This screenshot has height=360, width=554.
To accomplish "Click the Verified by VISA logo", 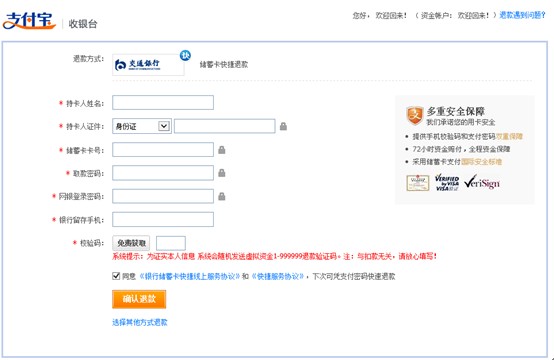I will pyautogui.click(x=447, y=183).
